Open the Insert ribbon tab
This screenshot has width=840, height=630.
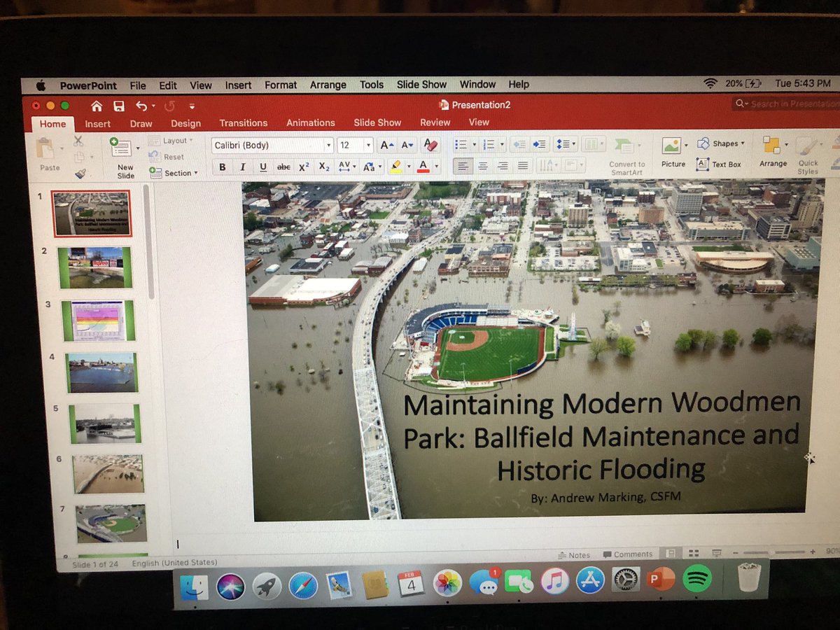click(x=98, y=124)
